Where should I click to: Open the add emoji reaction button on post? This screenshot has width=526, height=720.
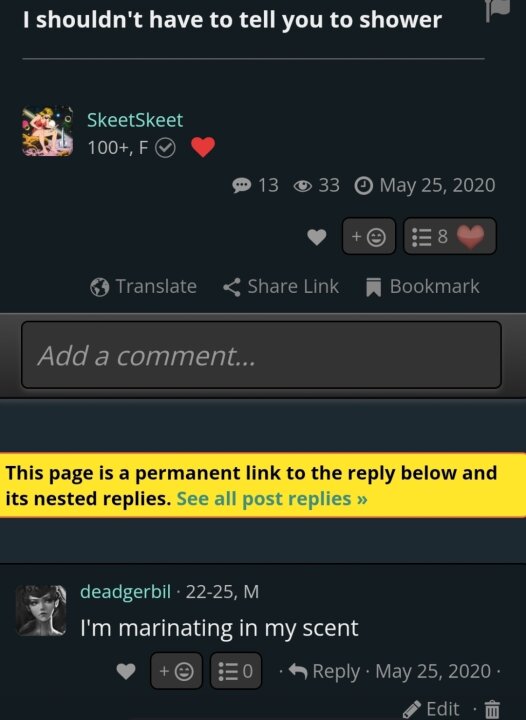click(x=369, y=236)
